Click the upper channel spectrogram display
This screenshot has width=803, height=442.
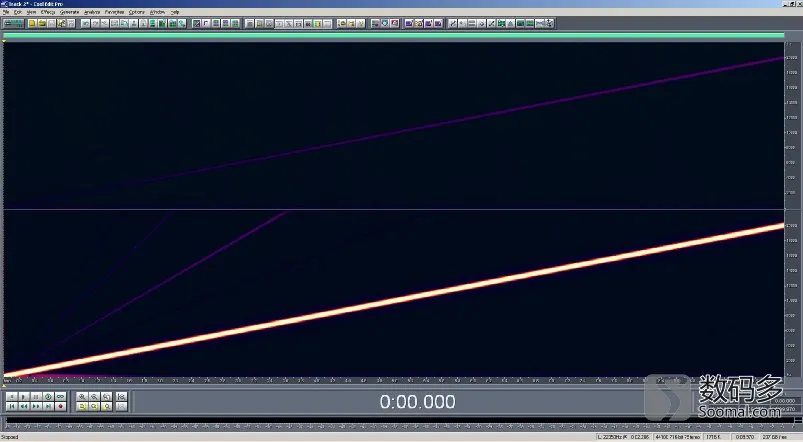point(393,125)
